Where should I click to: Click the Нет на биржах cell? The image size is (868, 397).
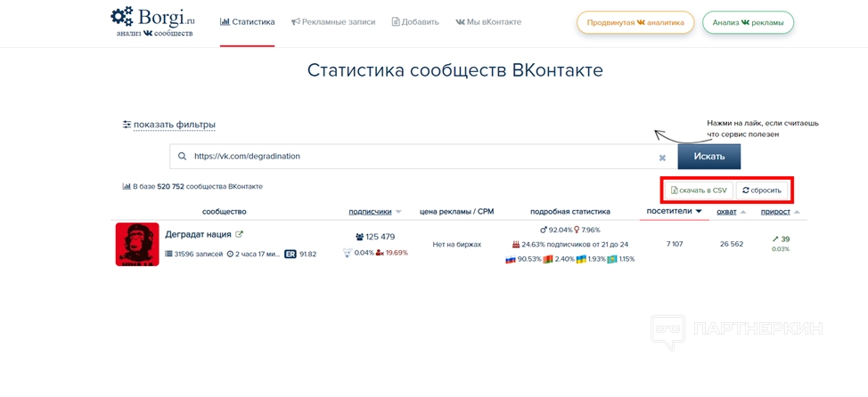456,244
